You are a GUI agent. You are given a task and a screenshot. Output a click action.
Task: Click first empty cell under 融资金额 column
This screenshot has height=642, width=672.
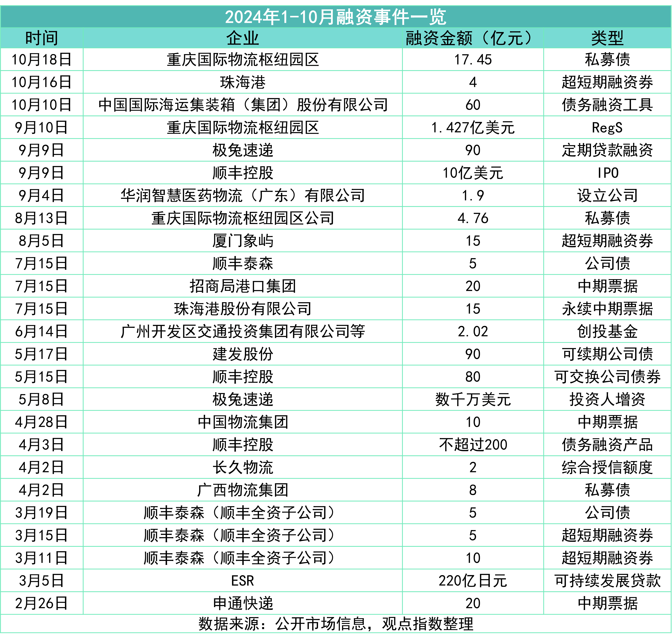[473, 59]
